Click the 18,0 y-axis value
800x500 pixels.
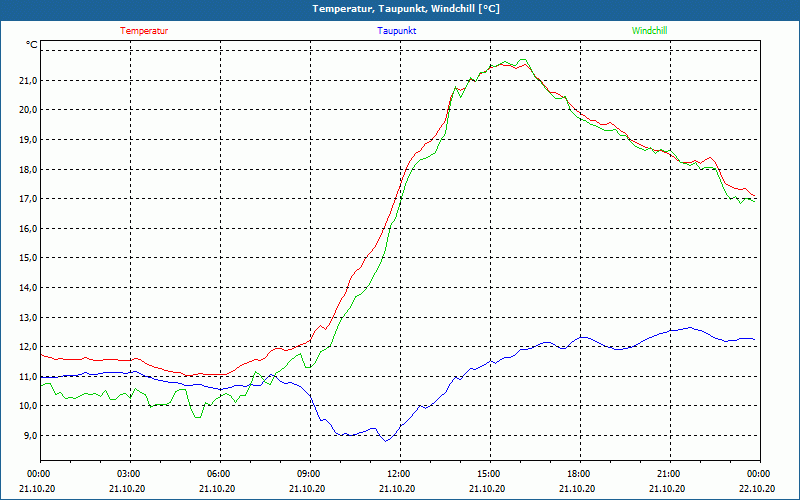(x=29, y=169)
